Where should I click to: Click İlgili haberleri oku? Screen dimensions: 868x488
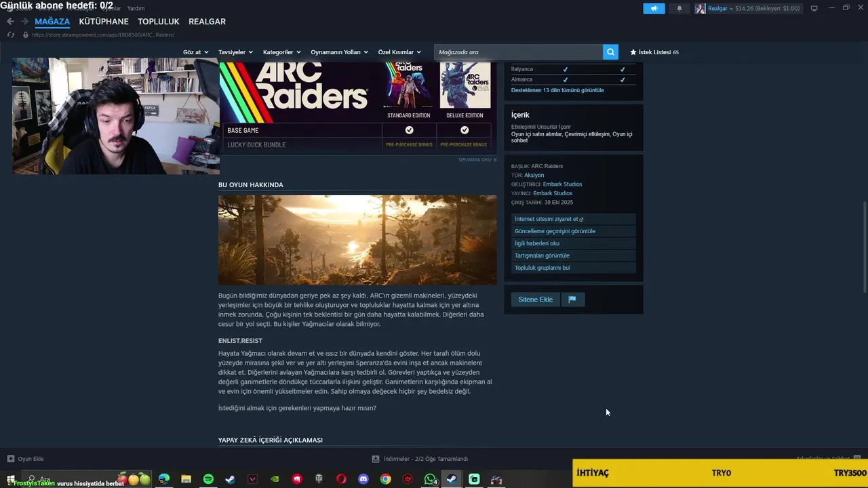click(x=574, y=243)
